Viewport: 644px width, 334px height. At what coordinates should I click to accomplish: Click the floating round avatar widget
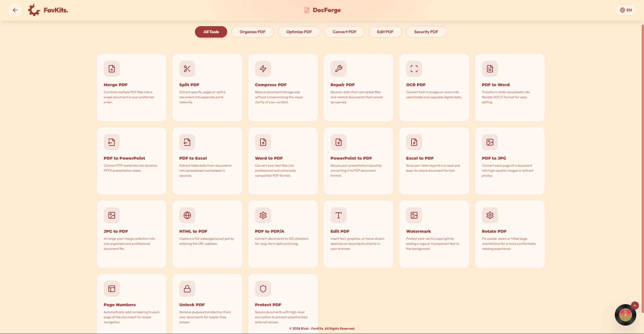click(x=626, y=315)
